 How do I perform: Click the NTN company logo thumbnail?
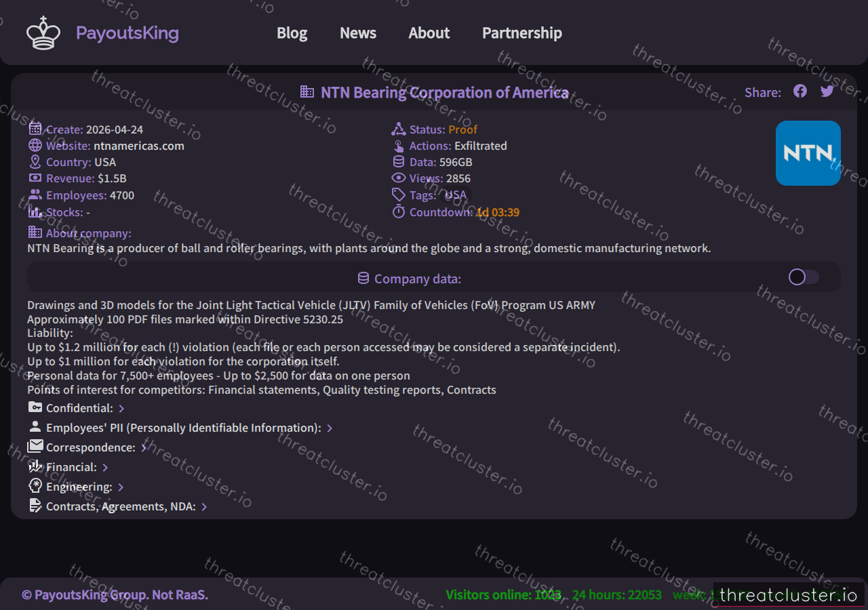point(808,153)
